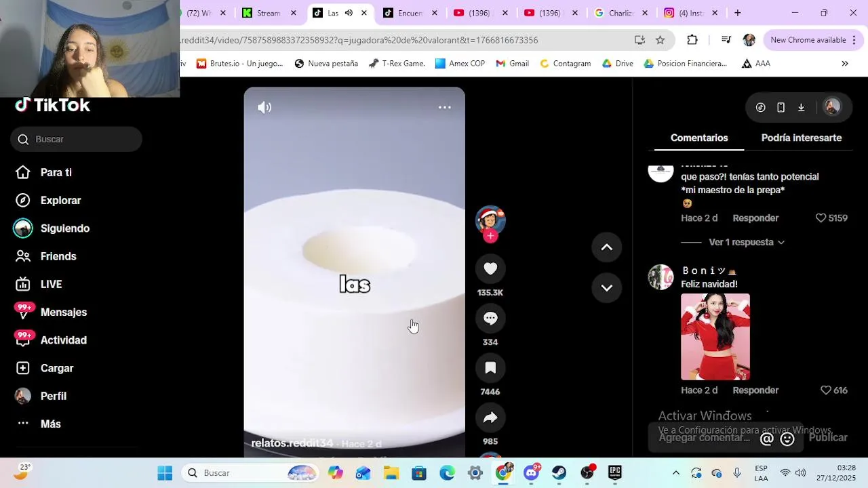Click the Agregar comentario field

pos(705,438)
